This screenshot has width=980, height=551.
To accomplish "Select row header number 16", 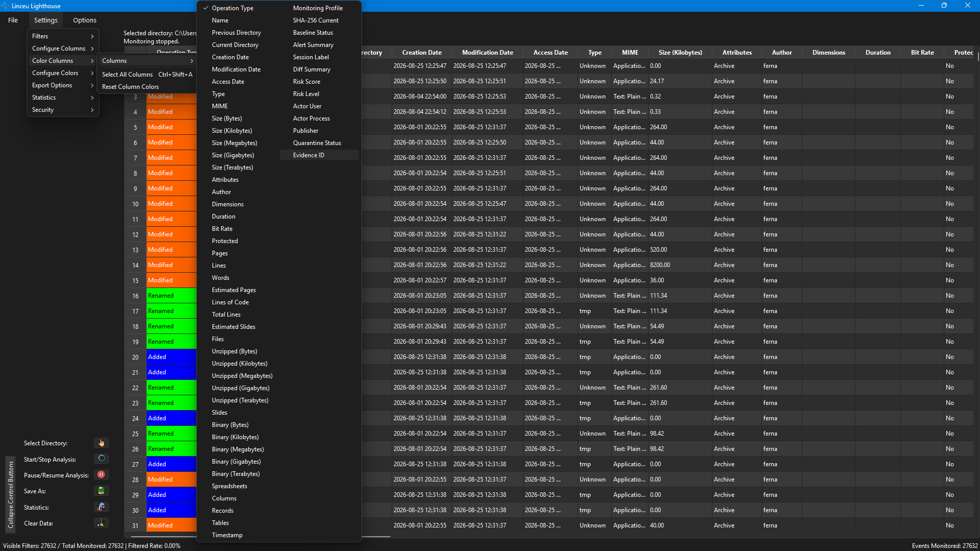I will click(135, 296).
